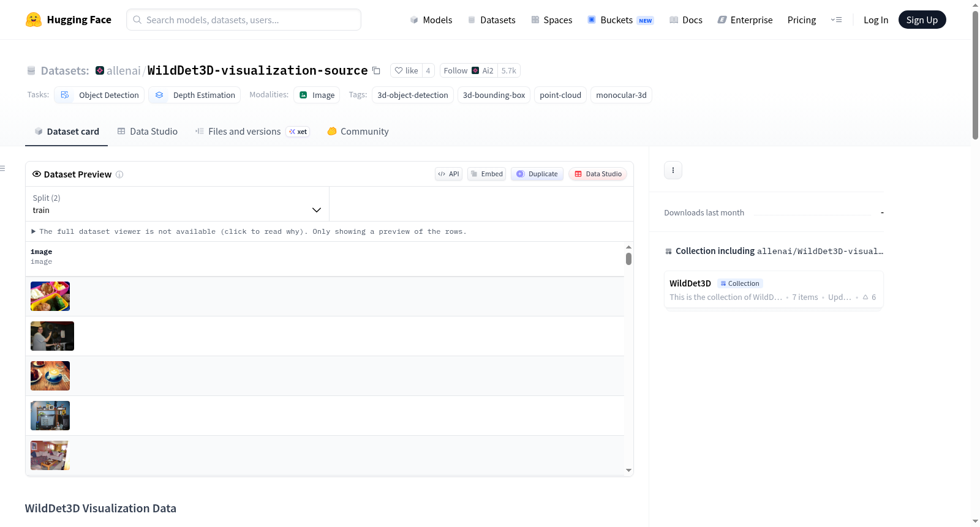Image resolution: width=980 pixels, height=527 pixels.
Task: Select the Depth Estimation task tag
Action: click(195, 95)
